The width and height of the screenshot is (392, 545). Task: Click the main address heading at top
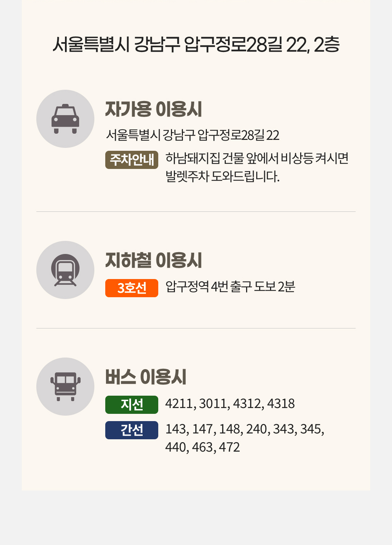196,45
